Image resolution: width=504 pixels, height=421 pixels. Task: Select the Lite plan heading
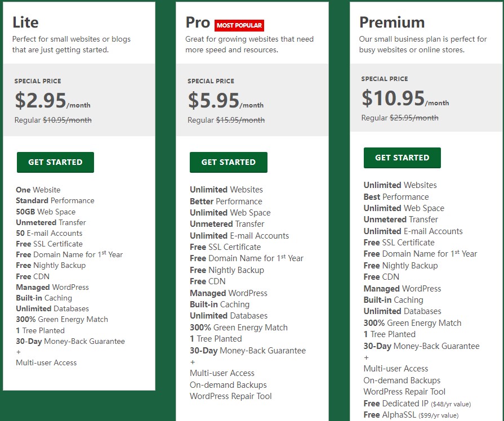tap(26, 23)
